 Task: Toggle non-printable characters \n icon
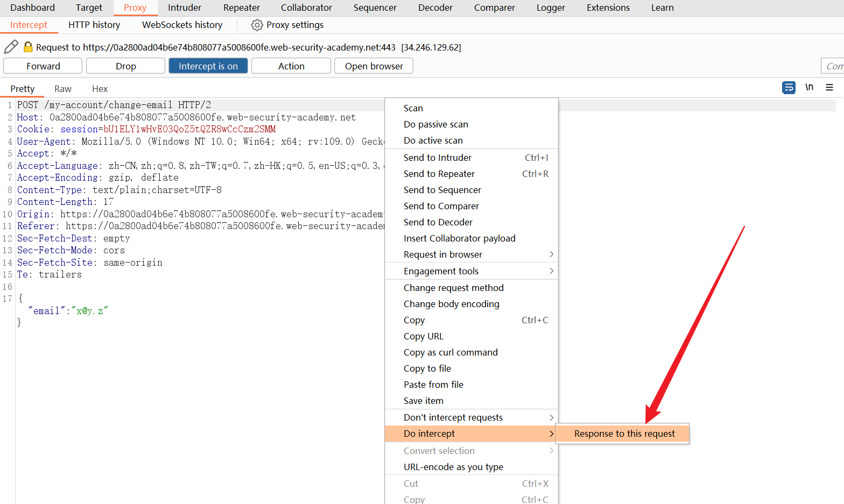[809, 88]
